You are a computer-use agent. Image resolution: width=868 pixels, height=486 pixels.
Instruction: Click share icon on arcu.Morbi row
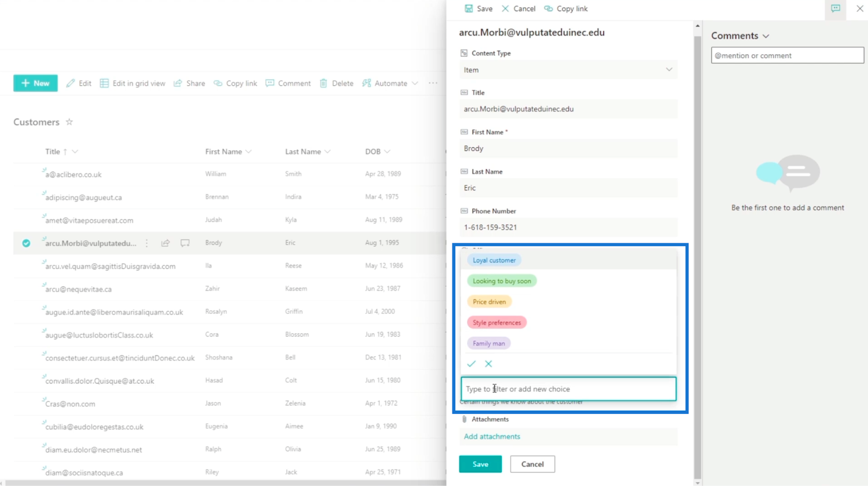coord(165,243)
